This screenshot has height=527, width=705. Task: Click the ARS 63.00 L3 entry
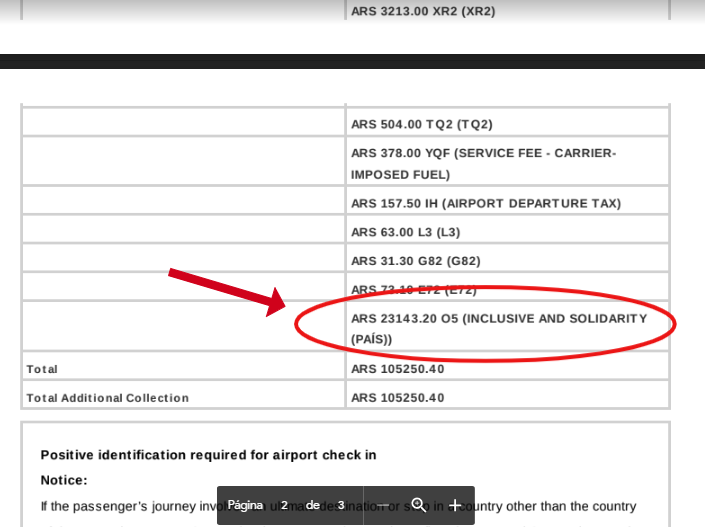(405, 232)
